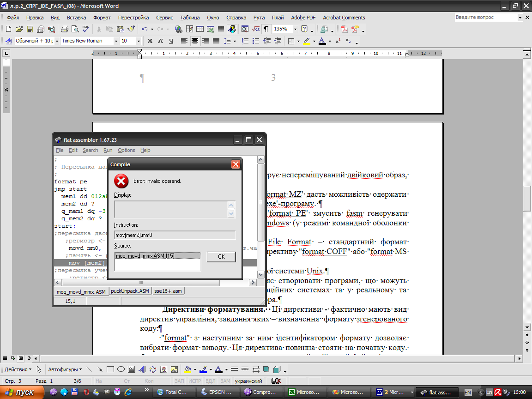The height and width of the screenshot is (399, 532).
Task: Toggle Bold (Ж) formatting
Action: point(150,41)
